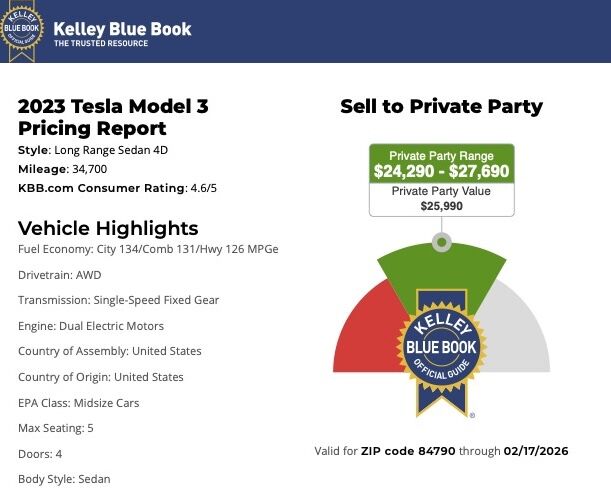Click the Private Party Value $25,990 box

(x=441, y=199)
